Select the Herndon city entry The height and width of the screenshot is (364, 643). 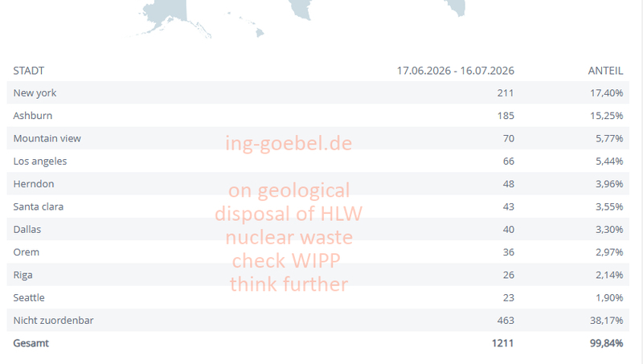317,184
